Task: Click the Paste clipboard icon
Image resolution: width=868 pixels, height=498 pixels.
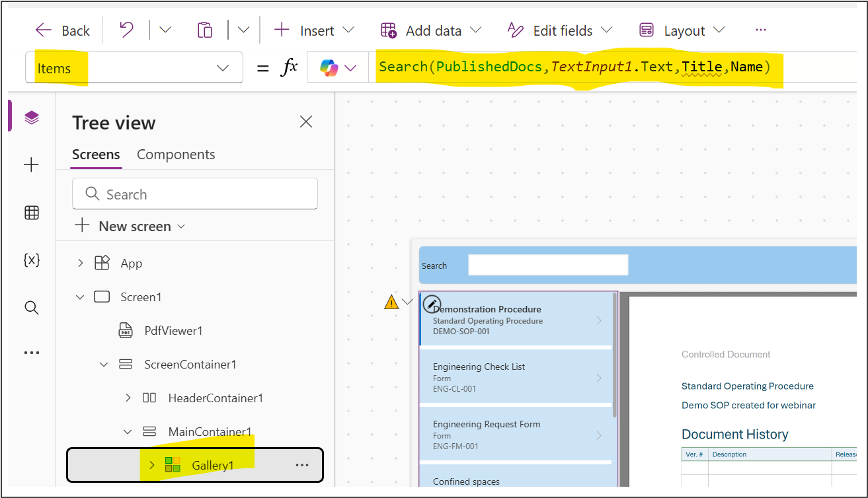Action: click(x=205, y=30)
